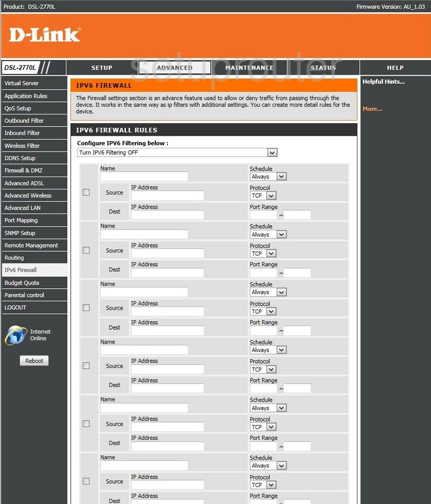Open the STATUS tab
This screenshot has width=431, height=504.
click(323, 67)
